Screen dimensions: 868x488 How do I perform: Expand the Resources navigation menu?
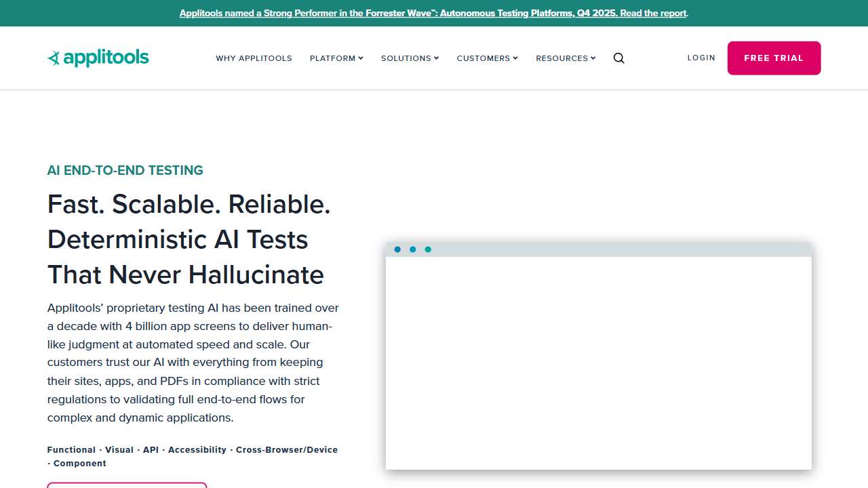566,58
